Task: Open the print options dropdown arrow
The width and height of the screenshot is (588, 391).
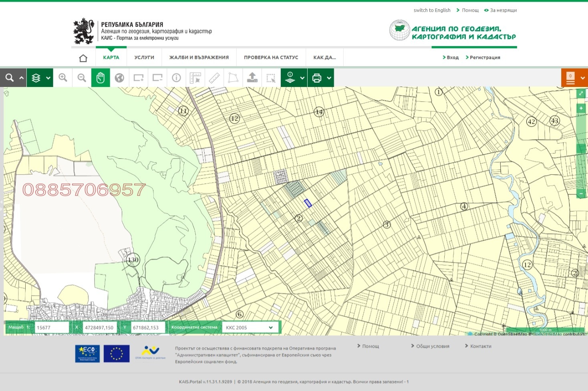Action: coord(329,78)
